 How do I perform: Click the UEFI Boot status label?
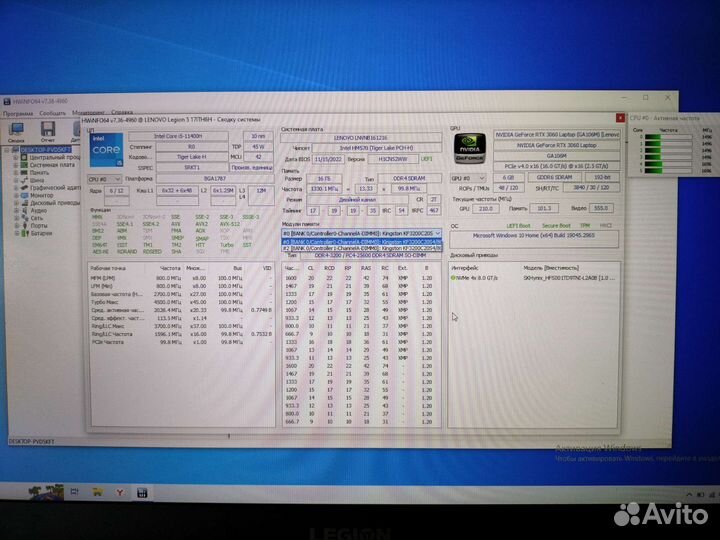coord(518,226)
